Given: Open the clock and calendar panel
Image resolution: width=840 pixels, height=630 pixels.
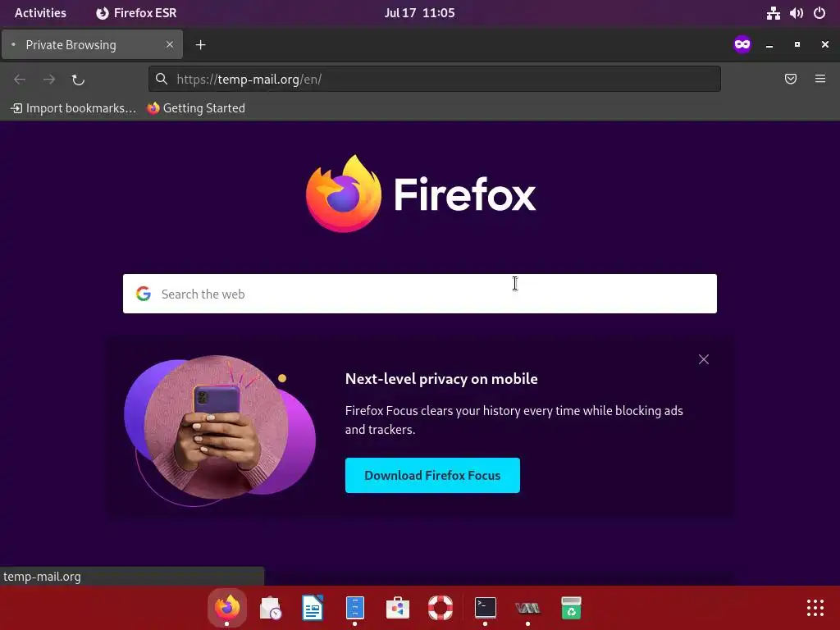Looking at the screenshot, I should 419,13.
